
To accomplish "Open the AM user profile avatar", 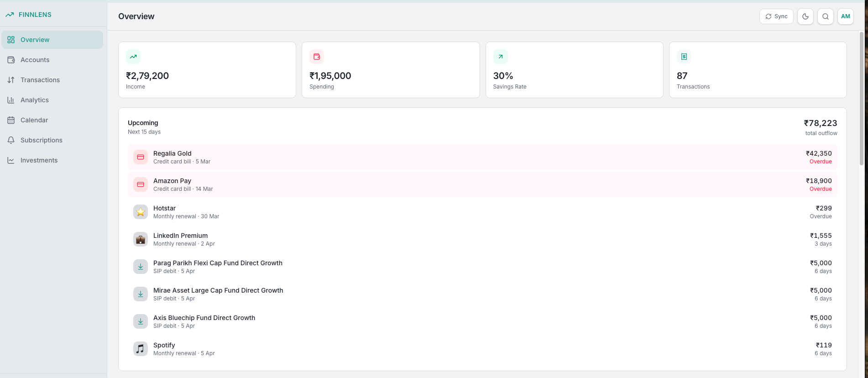I will click(x=846, y=16).
